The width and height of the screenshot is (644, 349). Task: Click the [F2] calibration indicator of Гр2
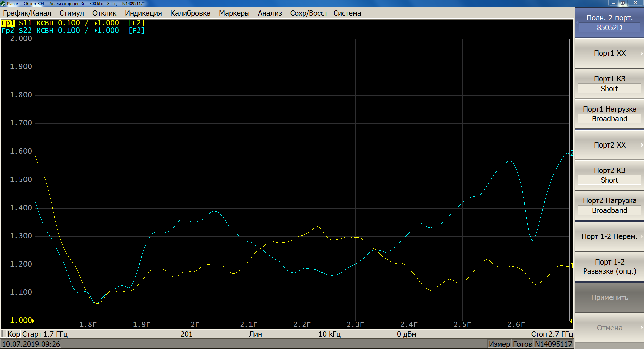click(x=137, y=31)
